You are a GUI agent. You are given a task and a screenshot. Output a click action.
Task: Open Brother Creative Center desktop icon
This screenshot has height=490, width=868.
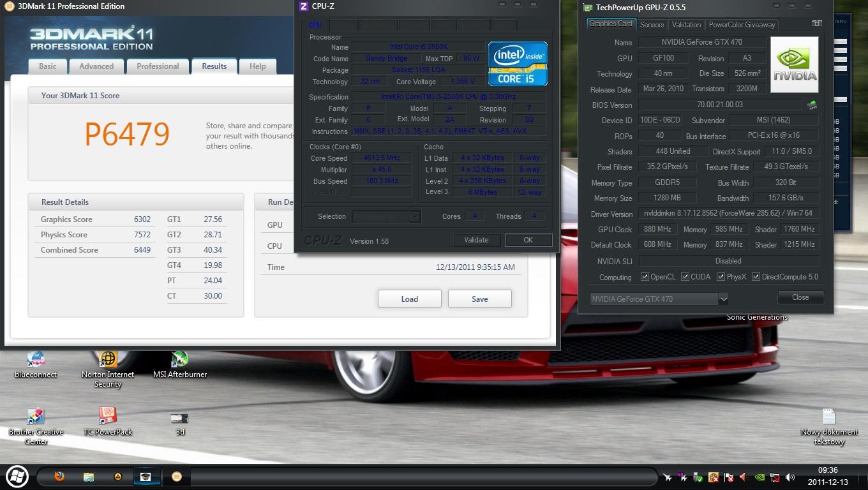pyautogui.click(x=36, y=426)
